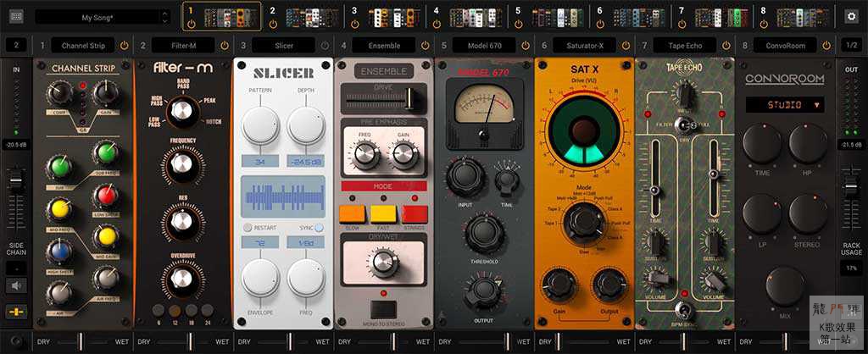Click the Filter-M FREQUENCY knob

click(x=182, y=163)
